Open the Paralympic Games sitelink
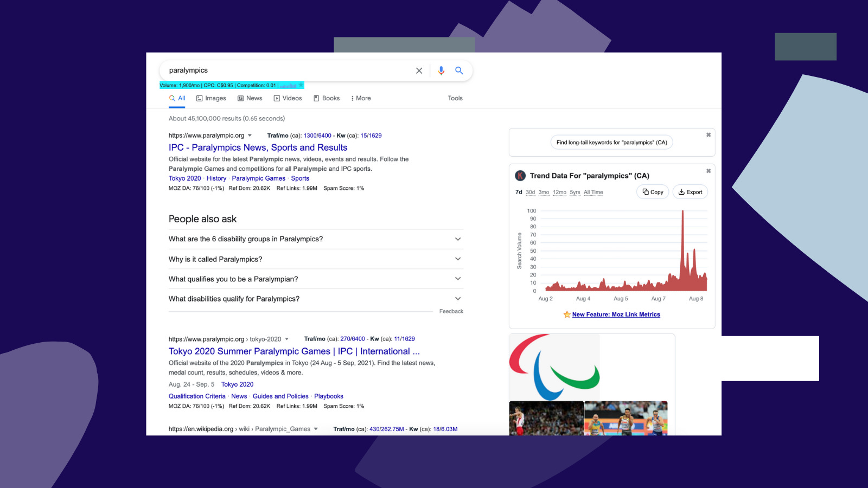Image resolution: width=868 pixels, height=488 pixels. (258, 178)
